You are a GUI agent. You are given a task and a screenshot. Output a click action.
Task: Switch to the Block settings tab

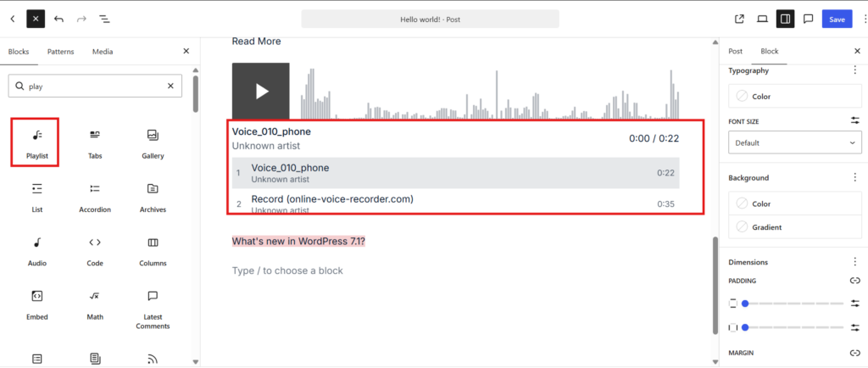pos(770,51)
